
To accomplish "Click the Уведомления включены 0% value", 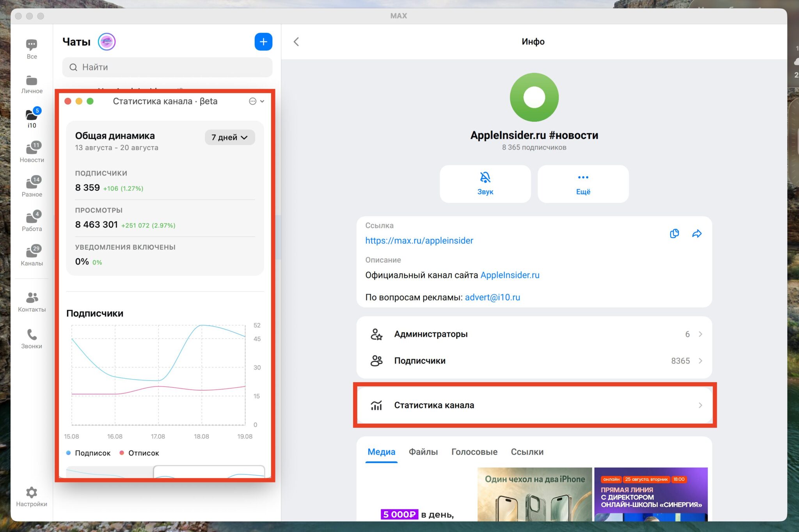I will click(82, 262).
